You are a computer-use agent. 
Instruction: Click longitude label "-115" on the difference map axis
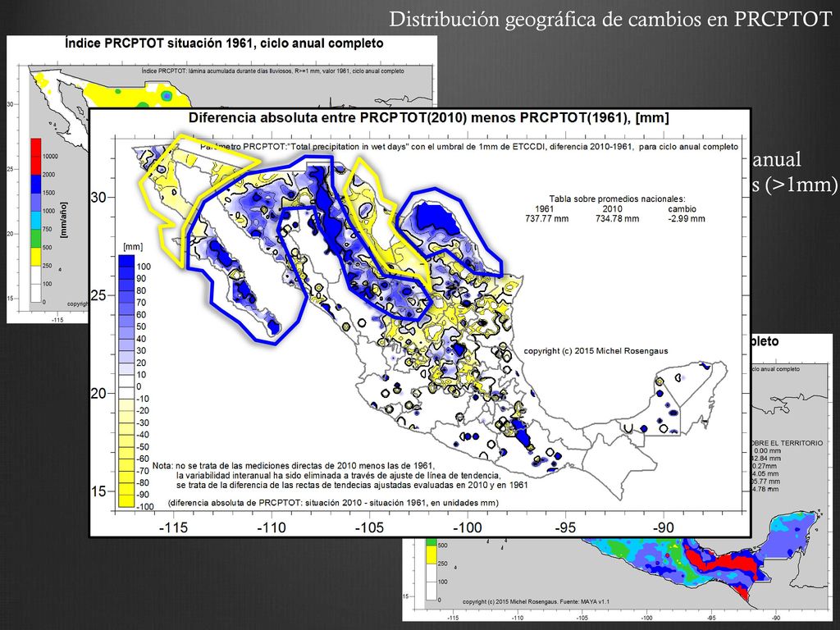point(174,528)
